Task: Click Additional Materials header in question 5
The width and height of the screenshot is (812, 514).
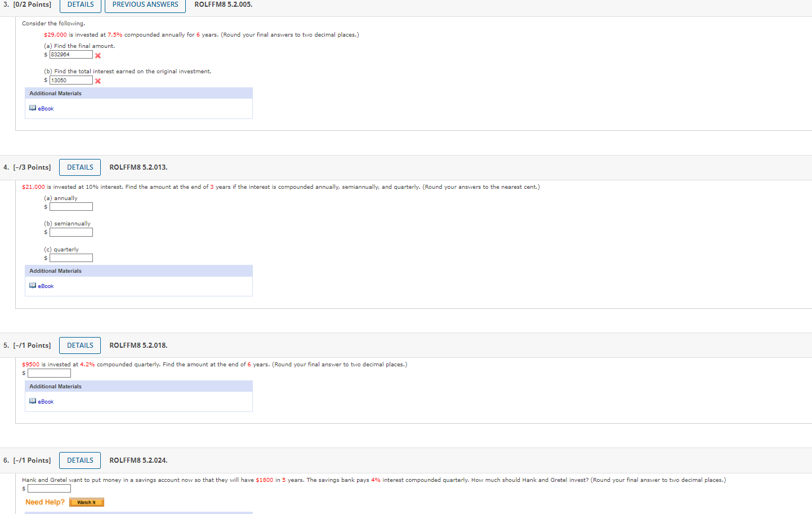Action: click(x=55, y=387)
